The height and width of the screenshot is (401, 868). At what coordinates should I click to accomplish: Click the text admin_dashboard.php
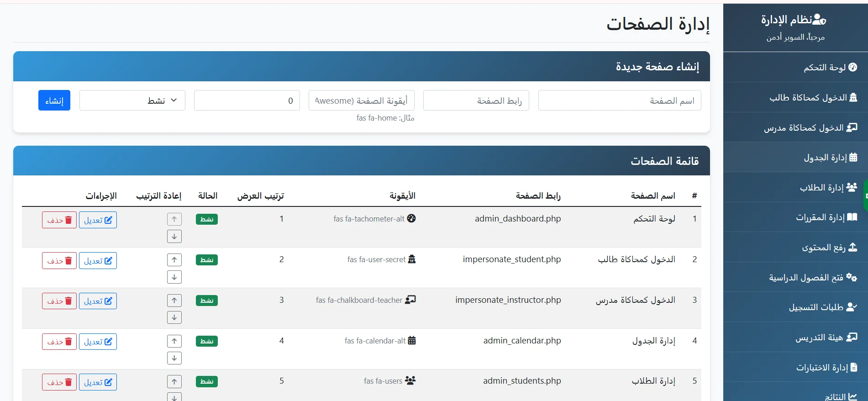click(518, 219)
